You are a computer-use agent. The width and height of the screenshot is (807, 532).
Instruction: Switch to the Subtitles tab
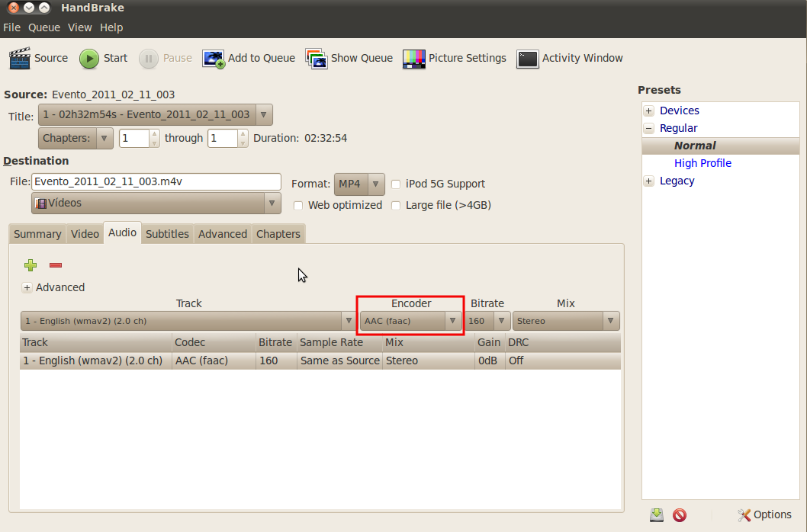[167, 234]
